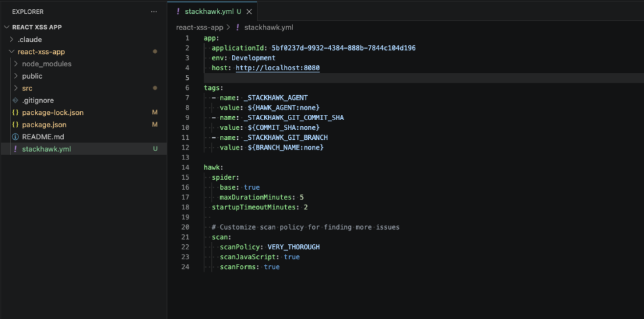Click the modified dot beside react-xss-app folder
Viewport: 644px width, 319px height.
click(x=155, y=52)
